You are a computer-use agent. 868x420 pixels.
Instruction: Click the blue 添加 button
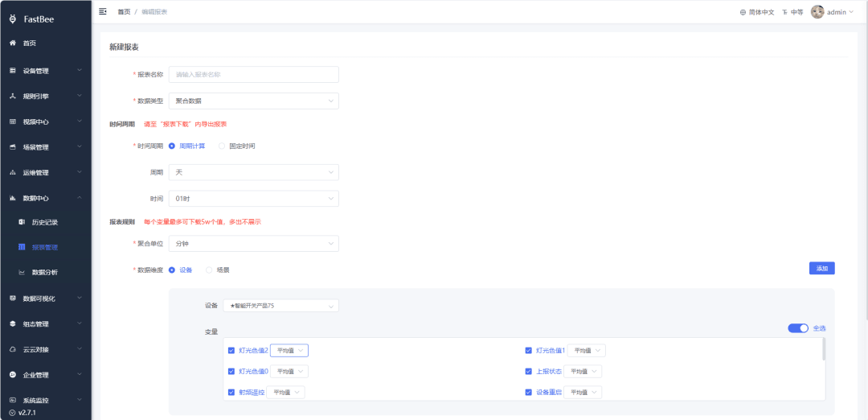coord(821,268)
